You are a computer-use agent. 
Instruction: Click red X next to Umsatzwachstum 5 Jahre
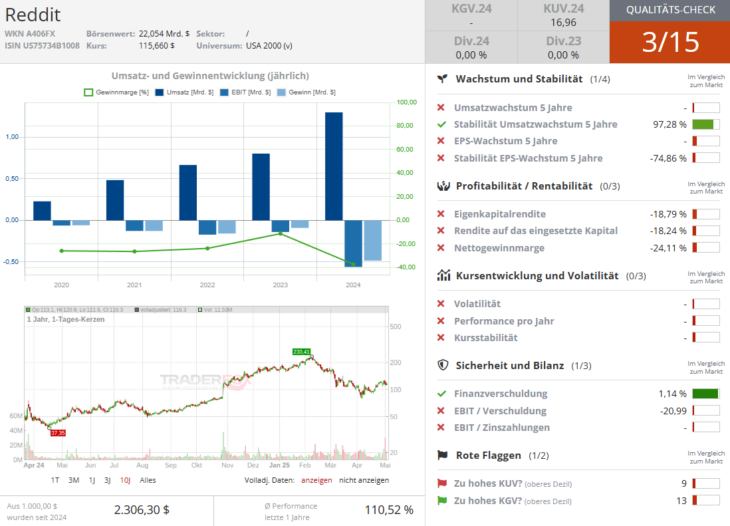pos(441,108)
